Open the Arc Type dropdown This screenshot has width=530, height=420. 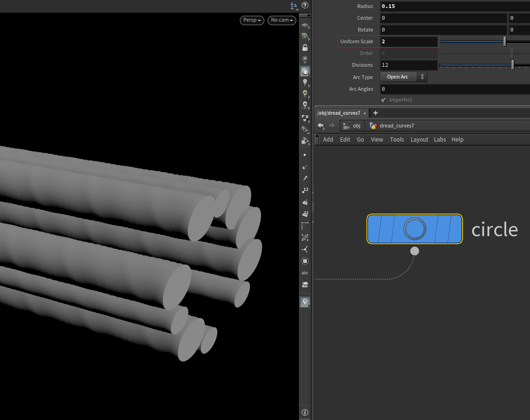403,77
